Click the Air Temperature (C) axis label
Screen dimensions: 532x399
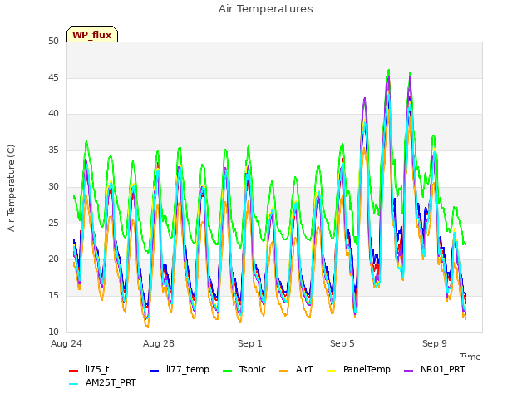[x=11, y=189]
